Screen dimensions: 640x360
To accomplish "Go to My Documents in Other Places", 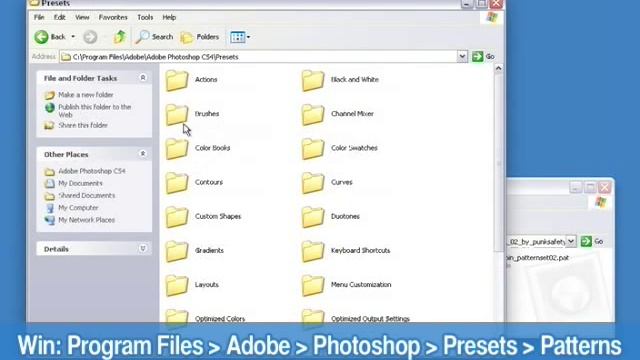I will pyautogui.click(x=80, y=183).
